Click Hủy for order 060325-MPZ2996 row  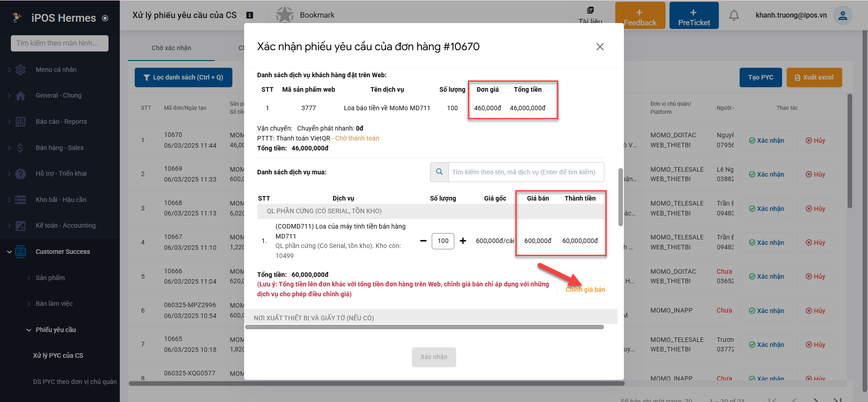(816, 311)
